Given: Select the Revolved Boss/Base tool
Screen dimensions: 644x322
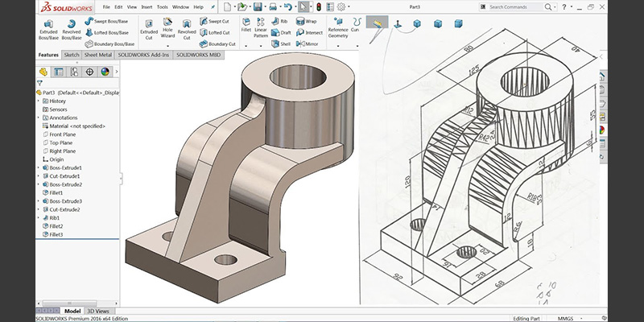Looking at the screenshot, I should 72,30.
